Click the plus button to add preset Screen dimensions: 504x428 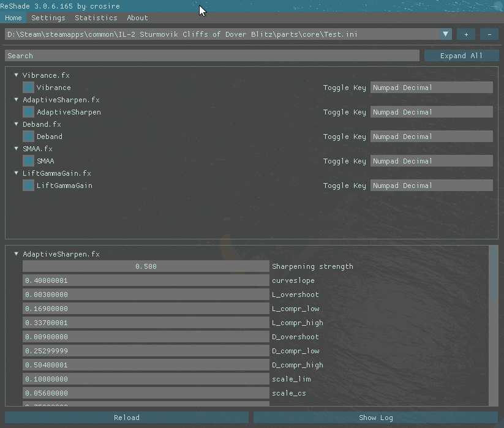[465, 34]
